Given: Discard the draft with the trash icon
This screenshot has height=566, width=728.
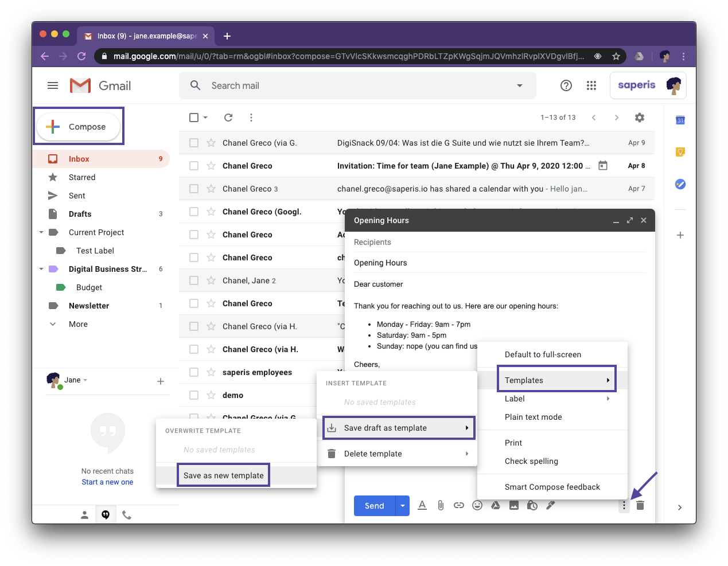Looking at the screenshot, I should point(640,505).
